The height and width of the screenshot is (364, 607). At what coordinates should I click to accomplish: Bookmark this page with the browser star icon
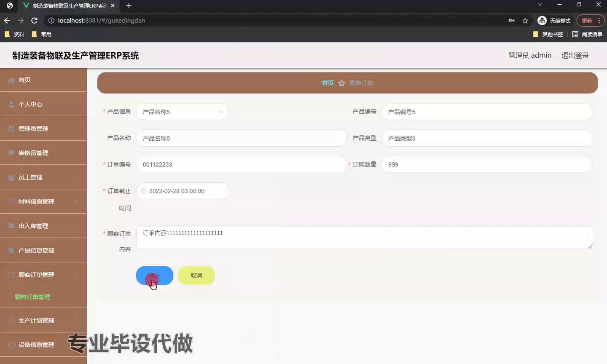pos(525,21)
